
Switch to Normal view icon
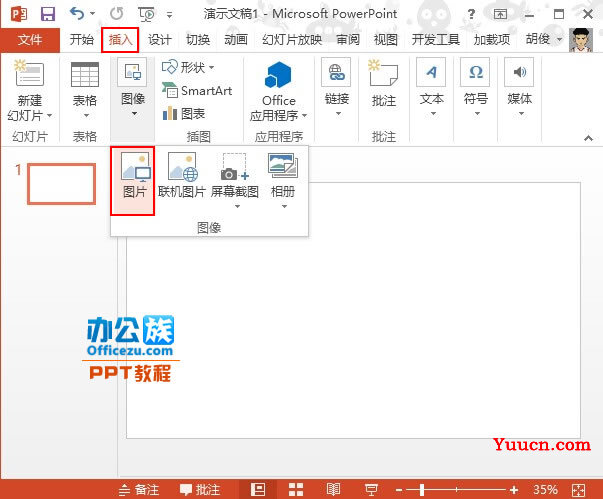coord(258,489)
